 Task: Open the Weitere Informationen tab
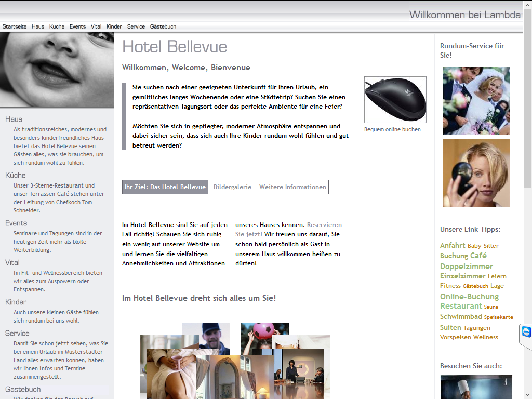(293, 187)
